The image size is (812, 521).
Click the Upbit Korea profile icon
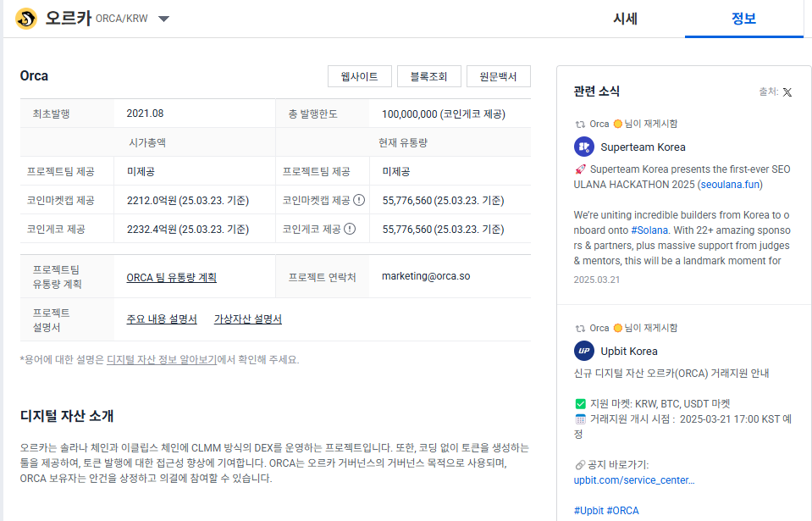(583, 351)
